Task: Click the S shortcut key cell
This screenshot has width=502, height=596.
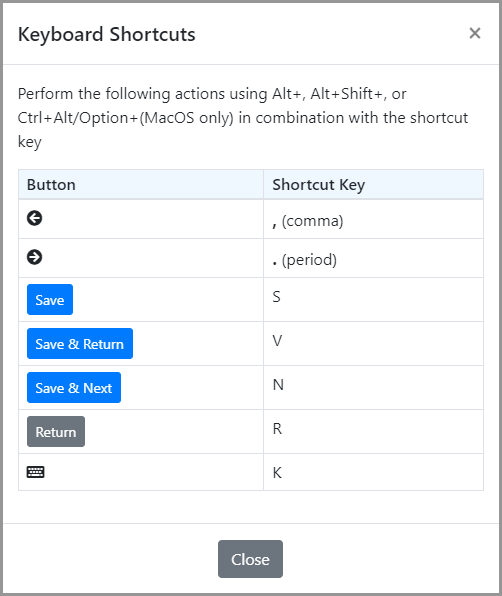Action: pos(374,300)
